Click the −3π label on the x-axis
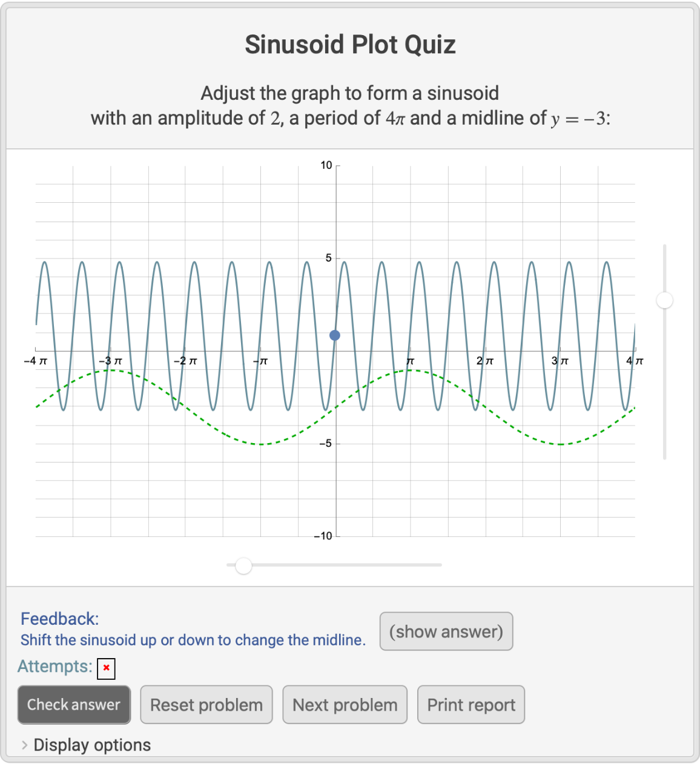This screenshot has width=700, height=764. 110,361
